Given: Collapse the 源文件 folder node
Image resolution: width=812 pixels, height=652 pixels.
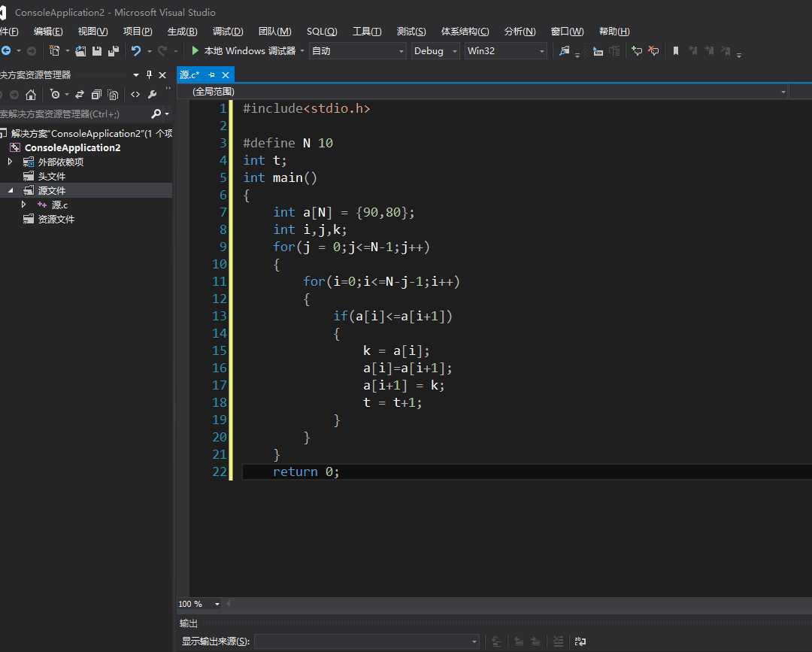Looking at the screenshot, I should coord(10,190).
